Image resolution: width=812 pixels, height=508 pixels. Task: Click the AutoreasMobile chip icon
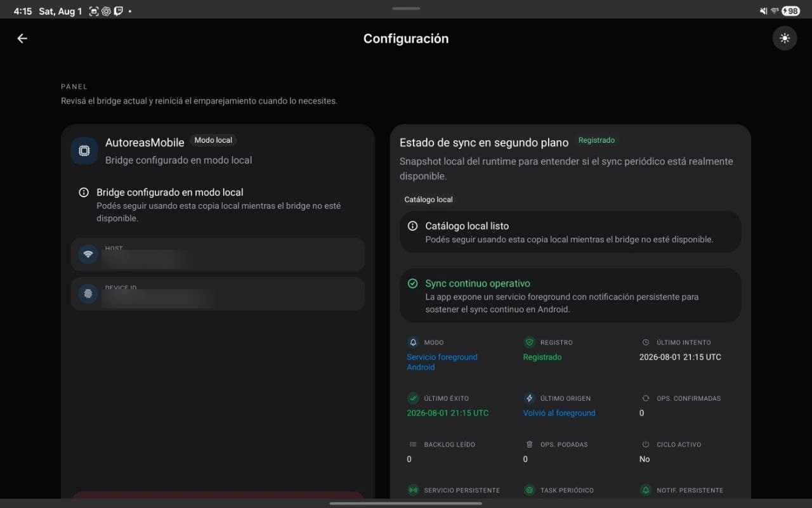(84, 151)
